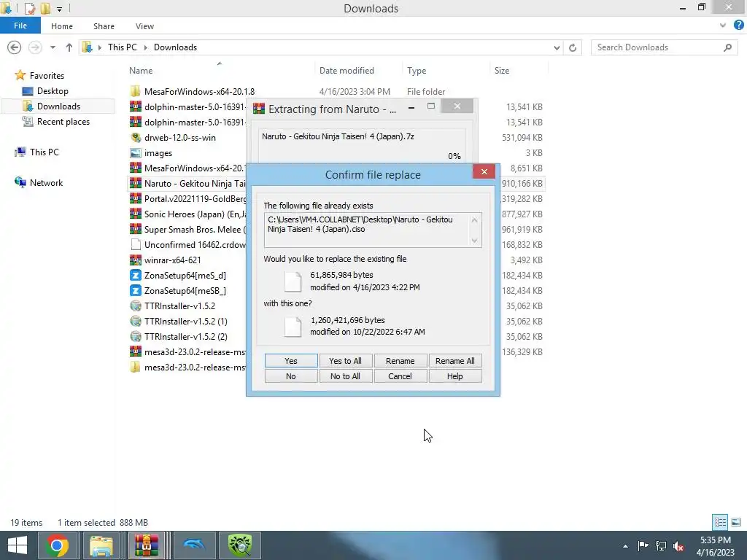Open the Windows Start button
This screenshot has height=560, width=747.
click(18, 545)
